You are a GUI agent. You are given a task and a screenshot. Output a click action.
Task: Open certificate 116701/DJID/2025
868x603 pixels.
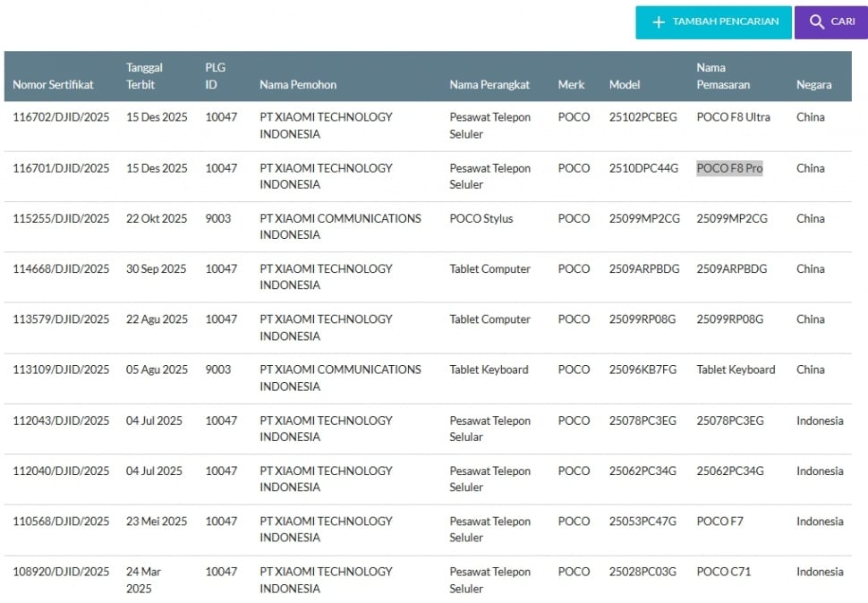(61, 168)
